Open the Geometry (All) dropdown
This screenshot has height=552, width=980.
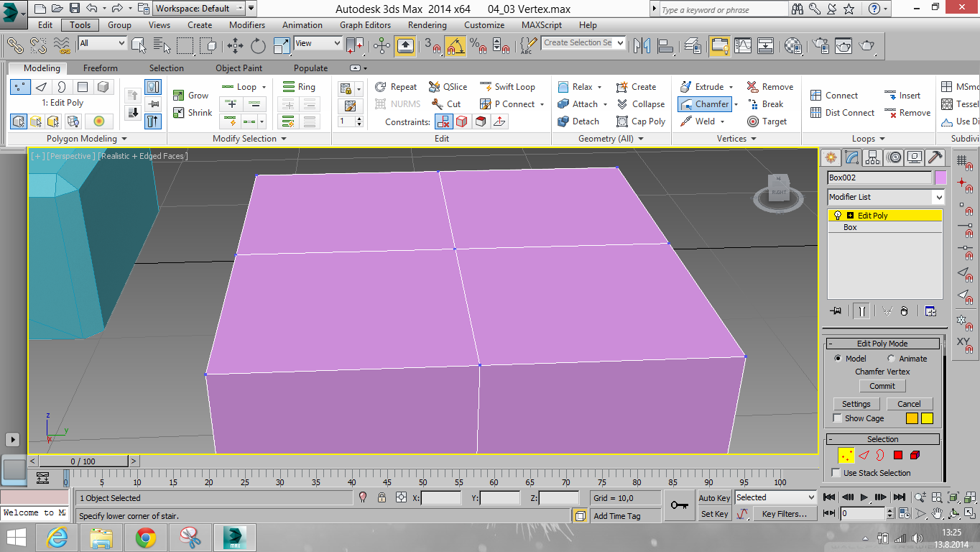click(642, 138)
